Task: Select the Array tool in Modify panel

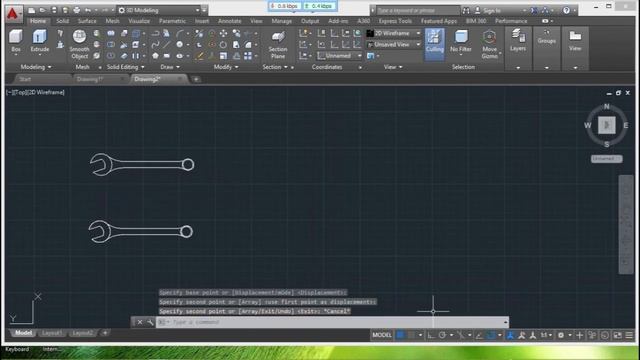Action: (x=248, y=56)
